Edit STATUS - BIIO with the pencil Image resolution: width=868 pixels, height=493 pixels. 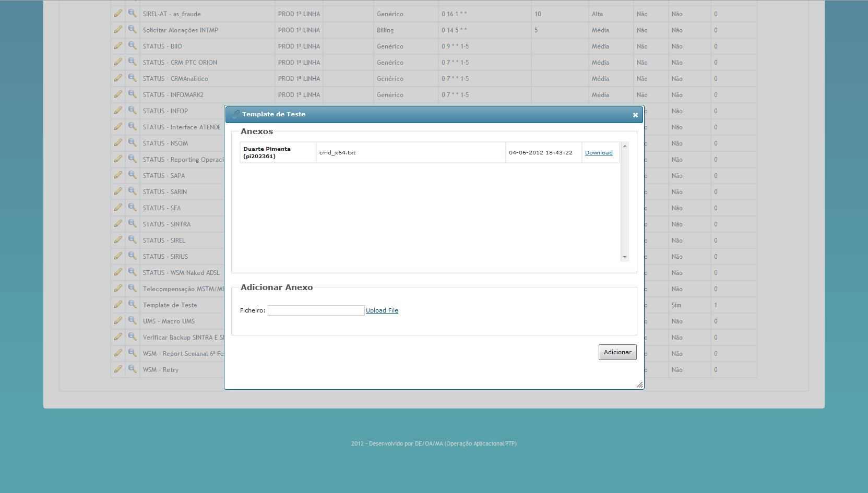tap(118, 46)
